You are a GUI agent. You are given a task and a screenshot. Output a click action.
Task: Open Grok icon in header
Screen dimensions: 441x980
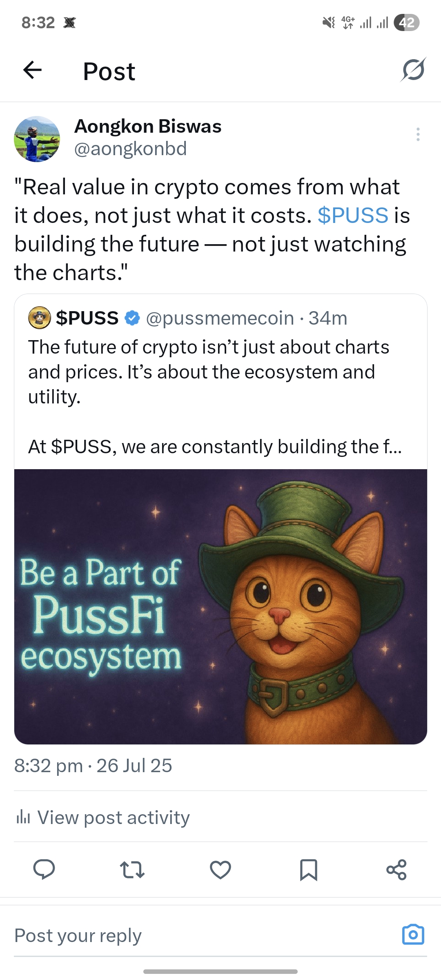[413, 70]
